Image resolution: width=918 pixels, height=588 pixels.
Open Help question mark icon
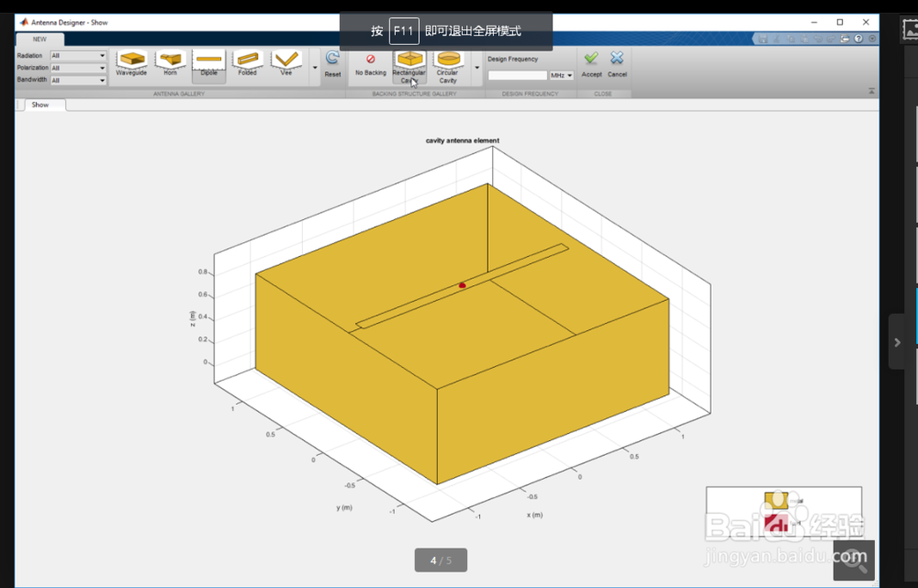858,39
